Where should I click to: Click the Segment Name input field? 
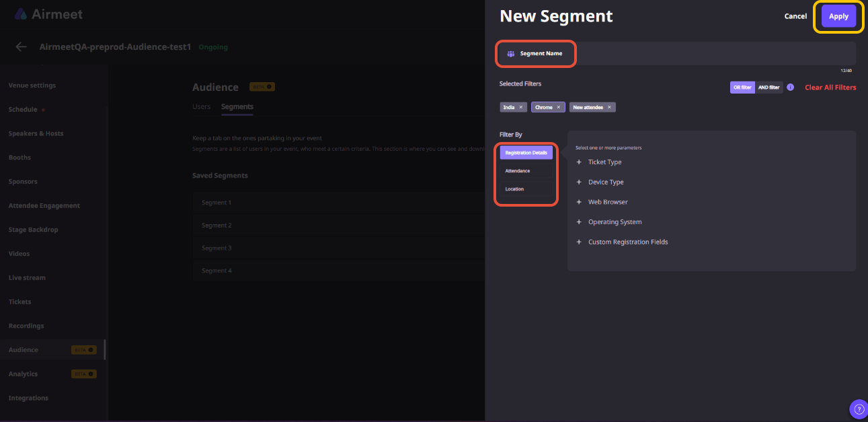[677, 53]
